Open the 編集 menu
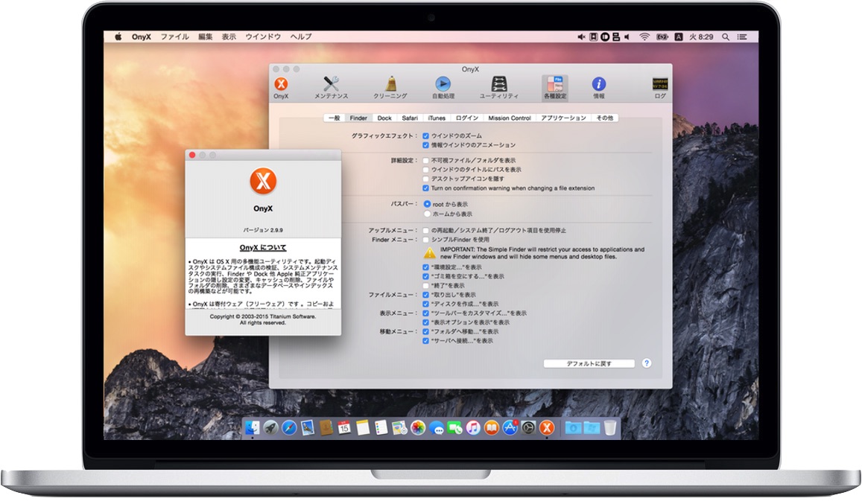The width and height of the screenshot is (862, 504). 205,36
